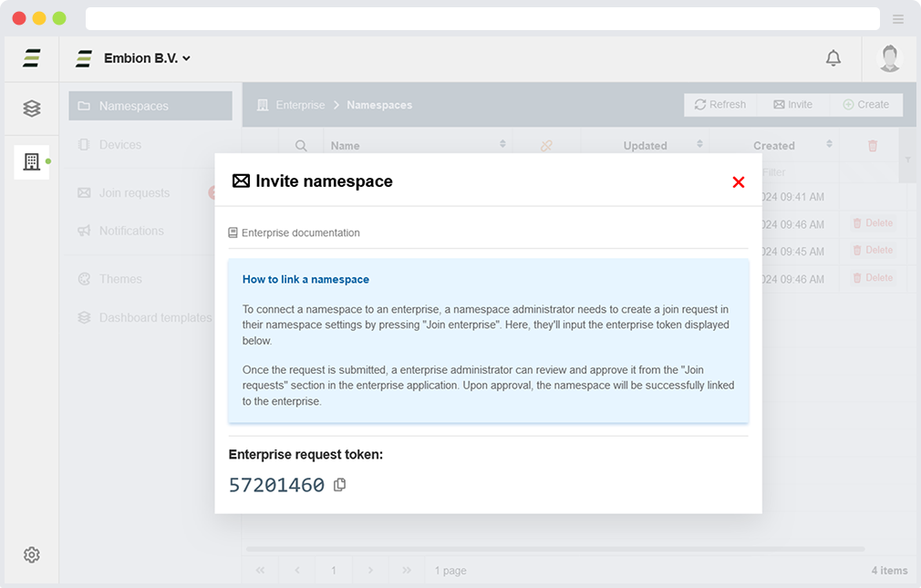Close the Invite namespace dialog
Image resolution: width=921 pixels, height=588 pixels.
tap(738, 182)
